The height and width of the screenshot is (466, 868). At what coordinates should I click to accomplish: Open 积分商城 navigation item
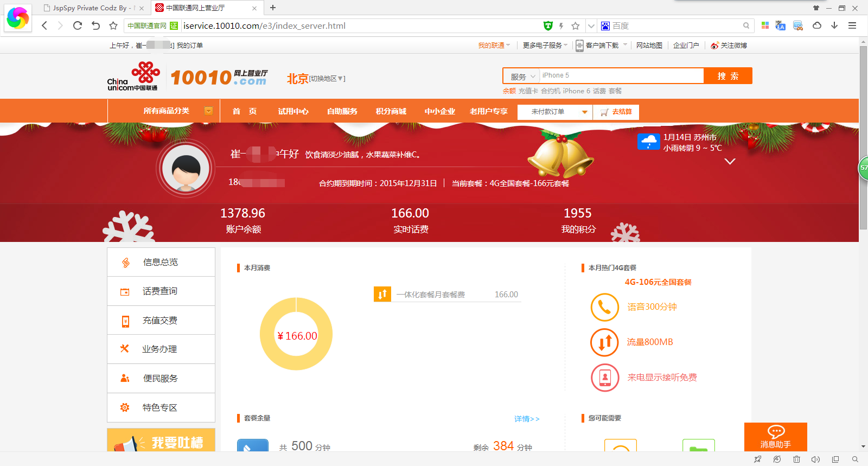point(391,111)
